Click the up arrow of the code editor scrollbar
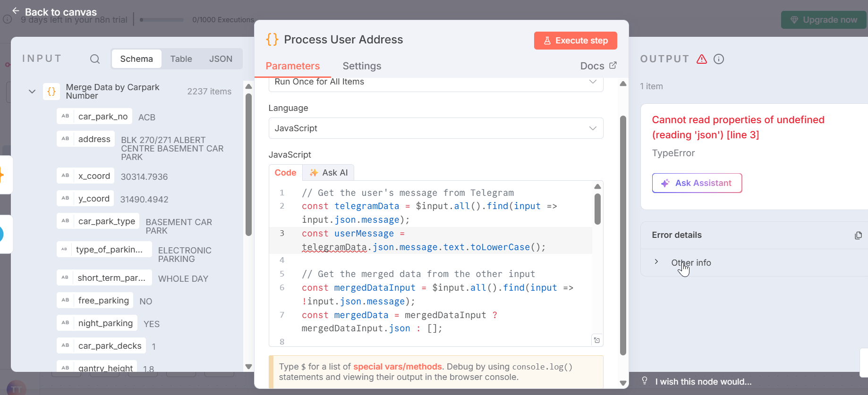Screen dimensions: 868x395 (597, 186)
